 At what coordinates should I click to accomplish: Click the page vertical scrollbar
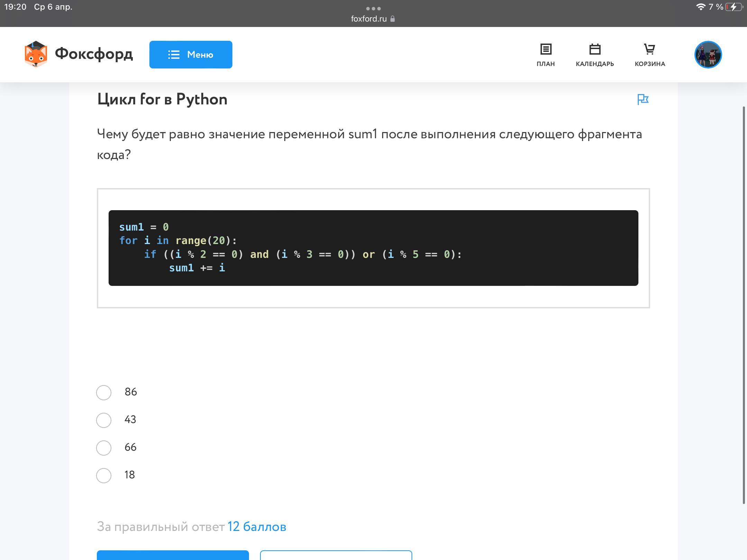(x=744, y=306)
